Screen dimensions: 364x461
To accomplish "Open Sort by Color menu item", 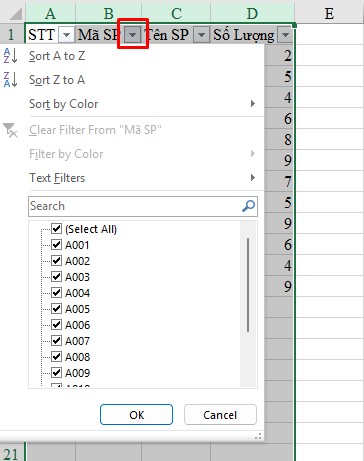I will (132, 104).
